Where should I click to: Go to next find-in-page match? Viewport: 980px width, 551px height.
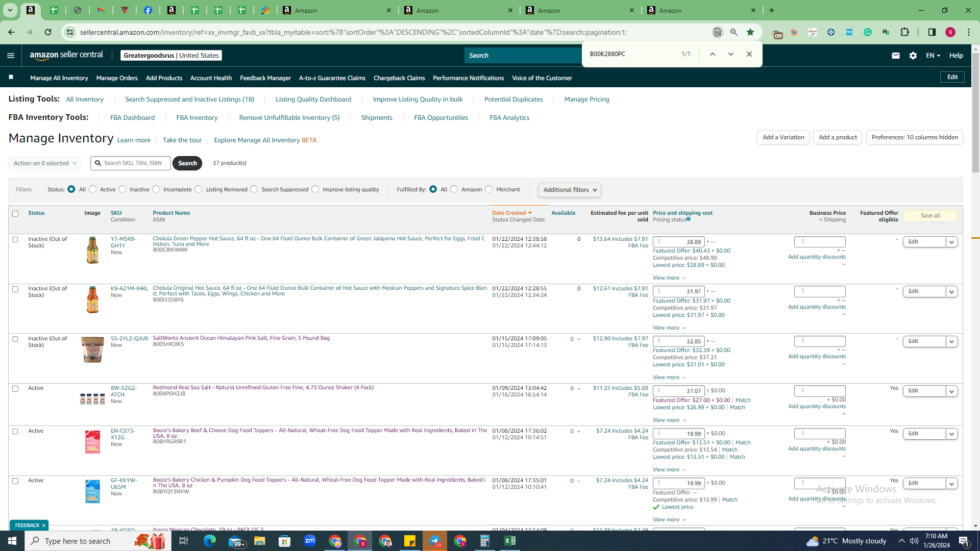[730, 54]
